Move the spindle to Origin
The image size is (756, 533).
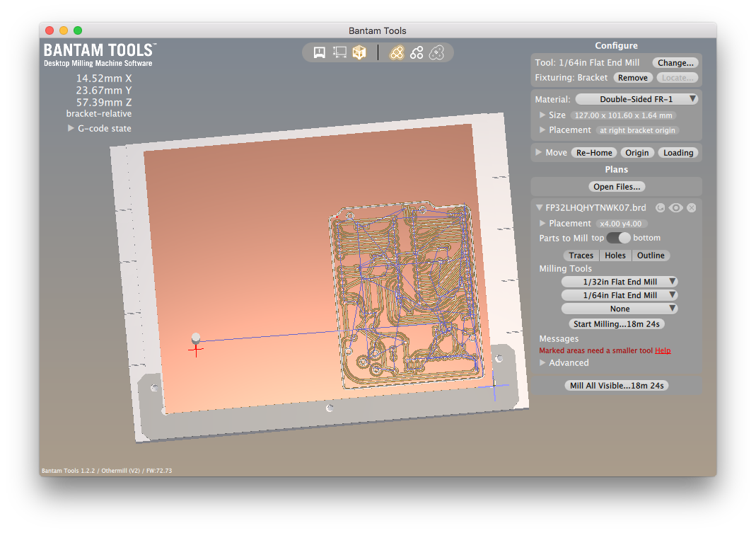637,153
